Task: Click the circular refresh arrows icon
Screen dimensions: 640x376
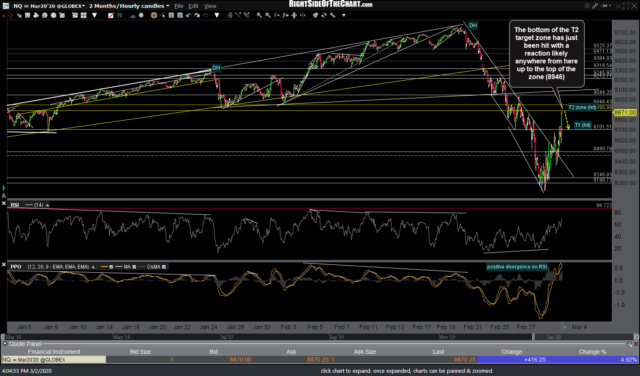Action: pos(324,16)
